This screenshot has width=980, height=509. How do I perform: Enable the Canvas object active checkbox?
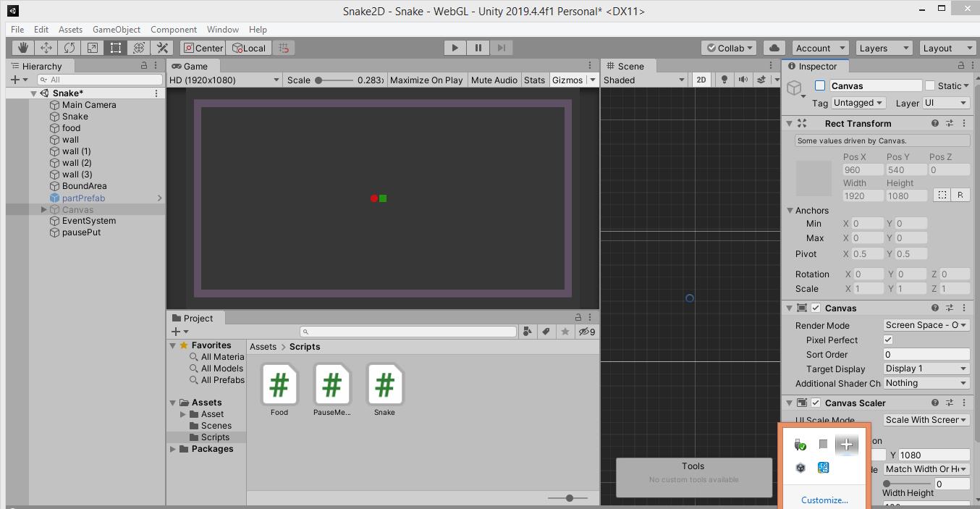pyautogui.click(x=820, y=85)
